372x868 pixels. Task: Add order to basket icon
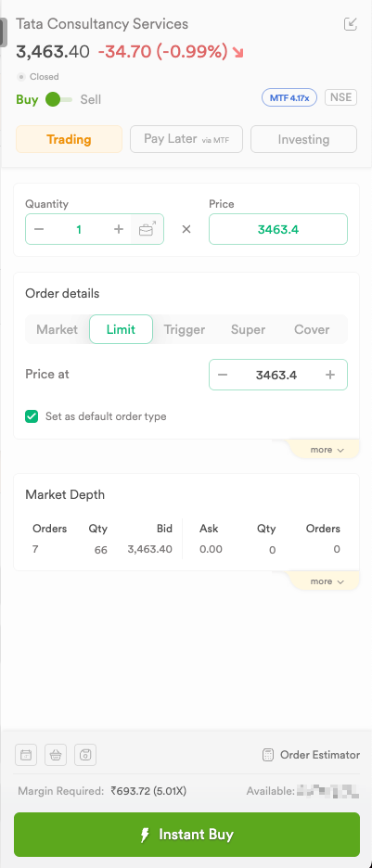[x=56, y=755]
